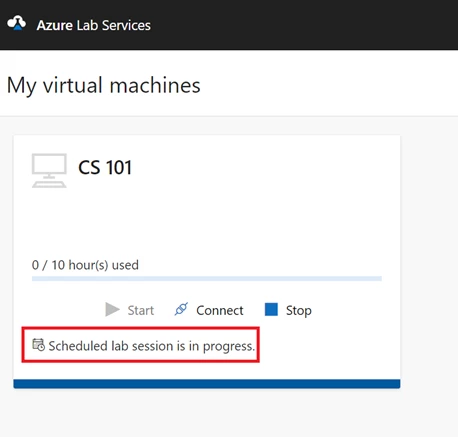Click the Azure Lab Services cloud logo
This screenshot has width=458, height=437.
(x=16, y=24)
